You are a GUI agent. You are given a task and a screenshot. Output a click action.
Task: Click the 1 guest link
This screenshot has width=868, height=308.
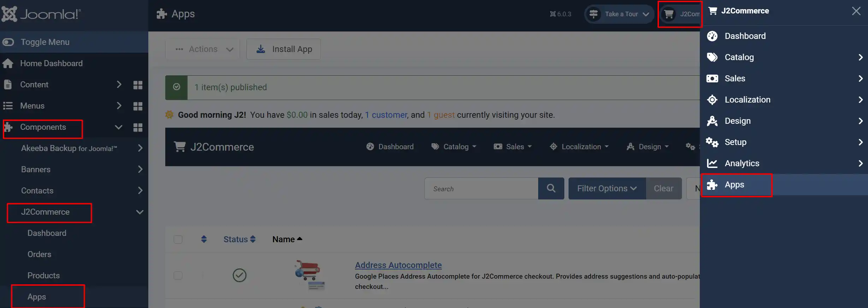pos(441,115)
